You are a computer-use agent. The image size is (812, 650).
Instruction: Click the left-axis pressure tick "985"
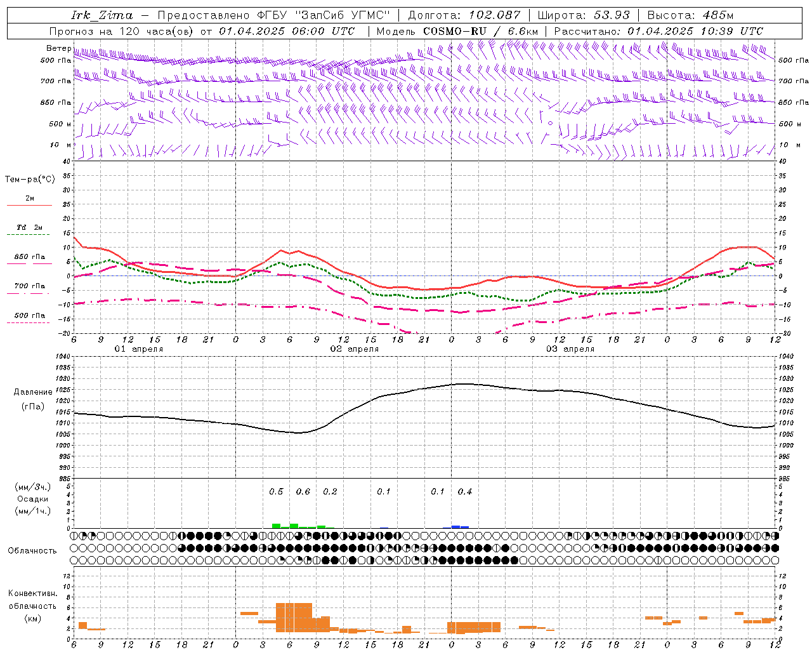point(65,478)
